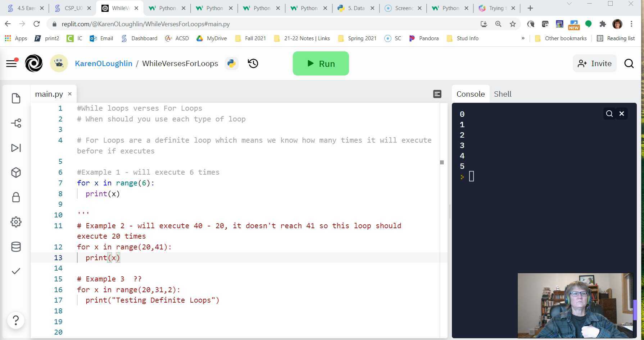Expand the hidden bookmarks overflow chevron
Image resolution: width=644 pixels, height=340 pixels.
click(x=523, y=38)
